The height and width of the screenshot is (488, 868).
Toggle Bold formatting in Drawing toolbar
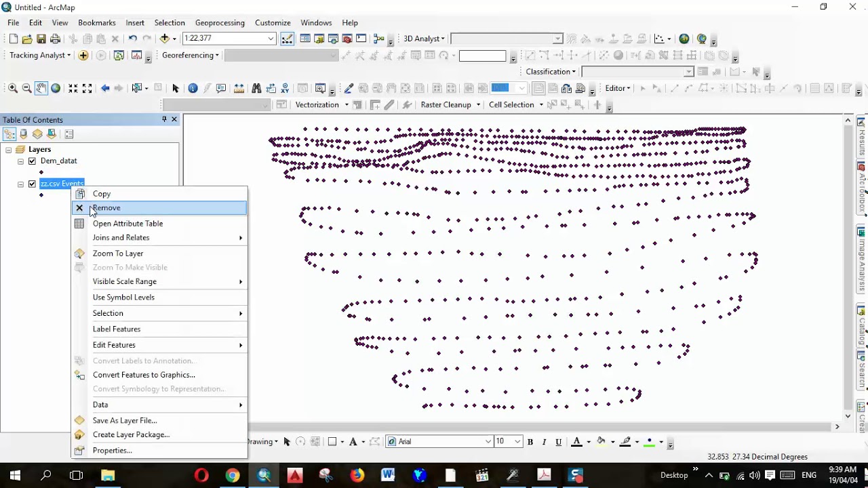pos(530,442)
